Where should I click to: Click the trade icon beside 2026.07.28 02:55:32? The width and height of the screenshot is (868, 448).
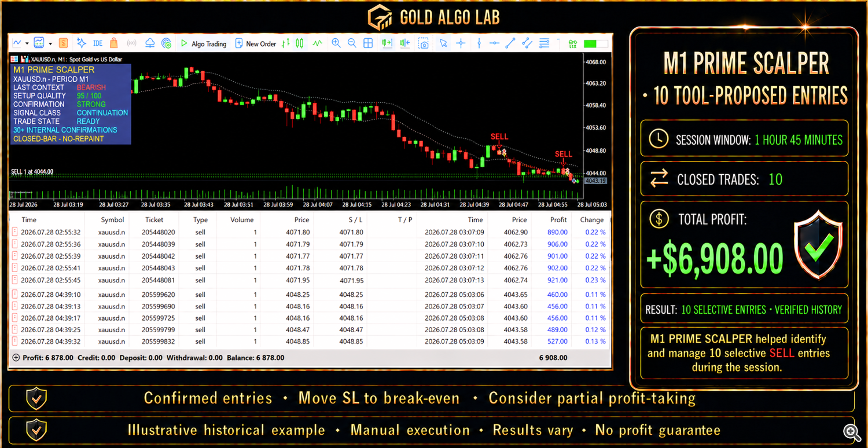pyautogui.click(x=15, y=232)
